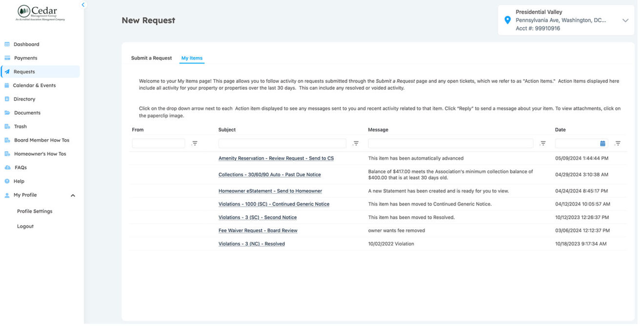The width and height of the screenshot is (644, 327).
Task: Click the Directory sidebar icon
Action: [7, 99]
